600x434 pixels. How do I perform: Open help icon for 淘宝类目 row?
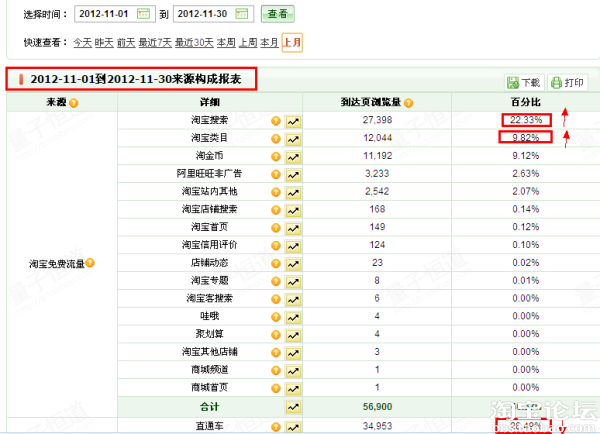[x=276, y=139]
